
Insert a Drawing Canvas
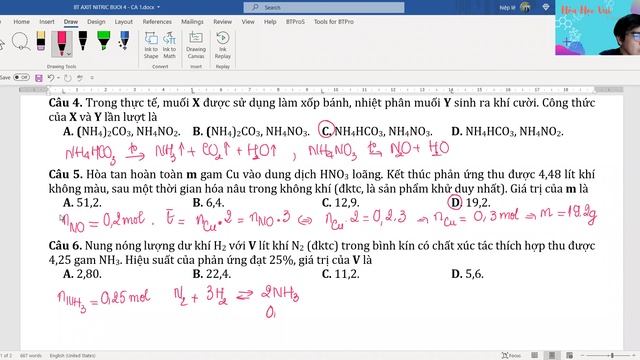[196, 45]
